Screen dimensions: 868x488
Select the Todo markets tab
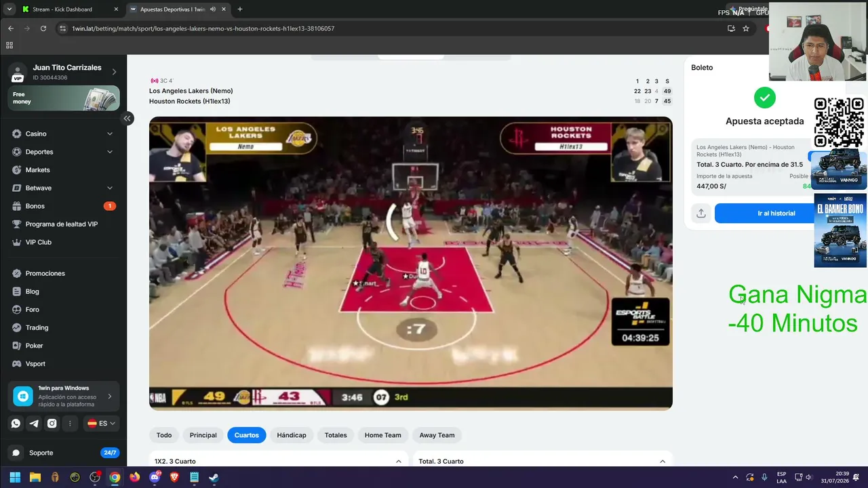164,435
